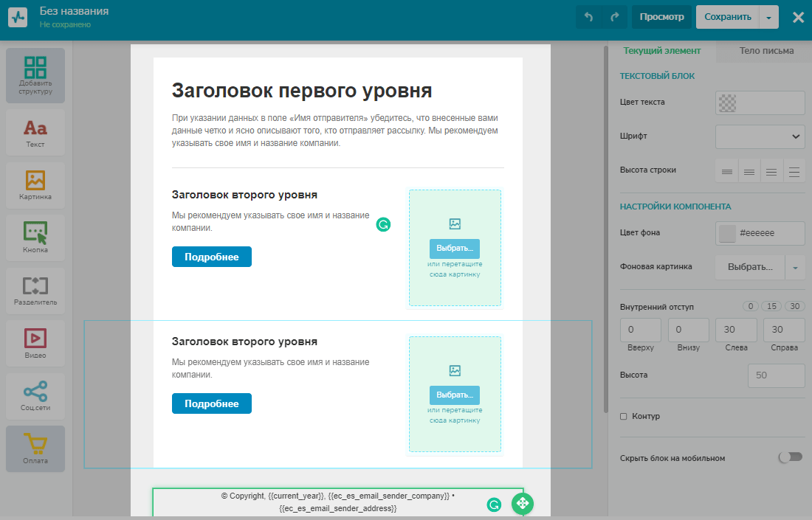Select the Image block tool
This screenshot has height=520, width=812.
click(35, 186)
